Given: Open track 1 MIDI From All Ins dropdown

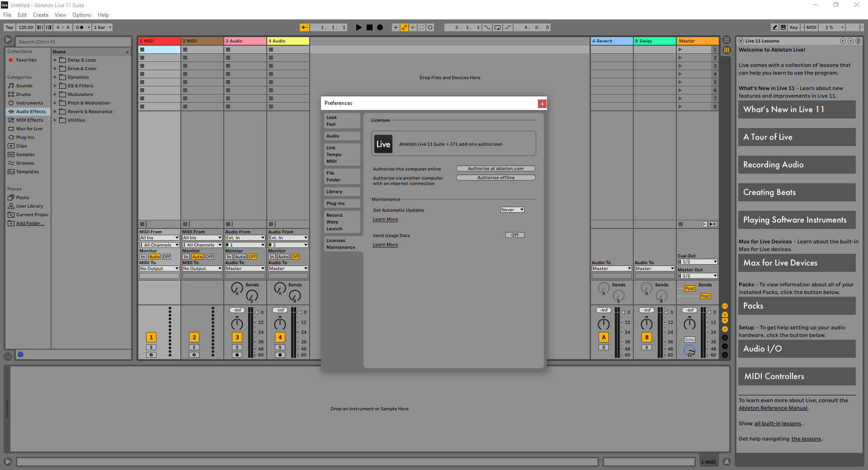Looking at the screenshot, I should coord(159,238).
